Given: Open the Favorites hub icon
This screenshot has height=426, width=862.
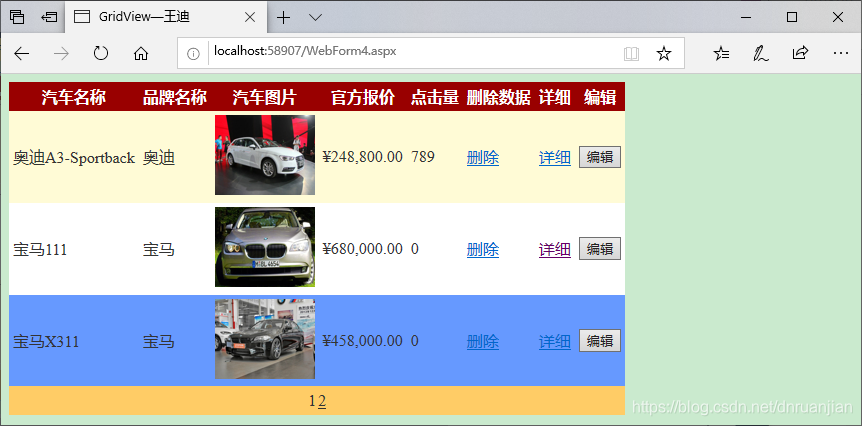Looking at the screenshot, I should pos(721,53).
